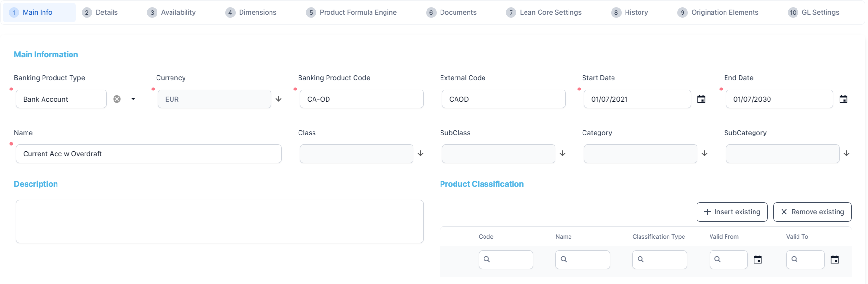
Task: Click the Class field arrow icon
Action: tap(421, 153)
